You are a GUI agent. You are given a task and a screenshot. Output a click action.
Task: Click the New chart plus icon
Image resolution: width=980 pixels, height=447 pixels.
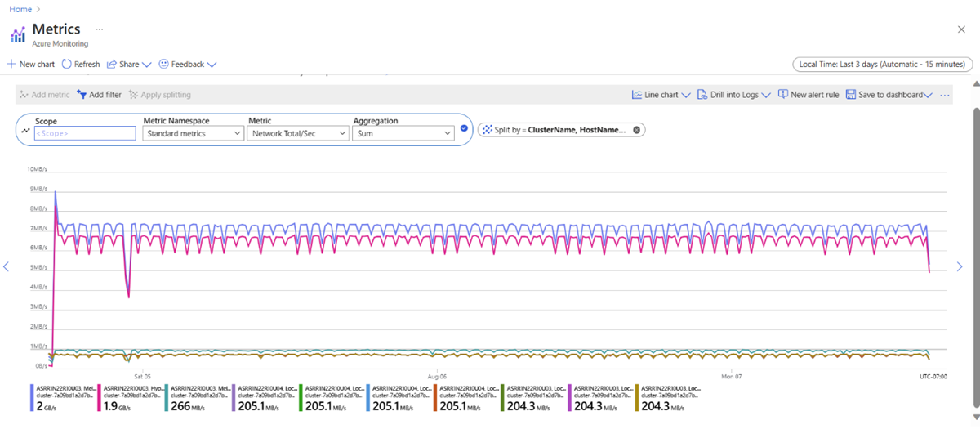11,64
